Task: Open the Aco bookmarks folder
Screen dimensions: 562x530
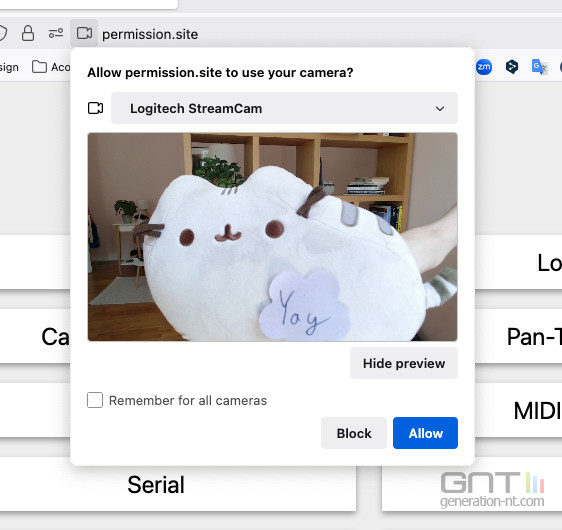Action: point(51,67)
